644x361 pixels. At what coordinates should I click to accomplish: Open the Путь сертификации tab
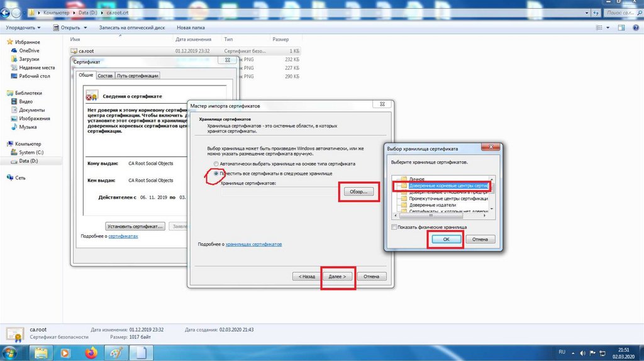click(x=137, y=75)
